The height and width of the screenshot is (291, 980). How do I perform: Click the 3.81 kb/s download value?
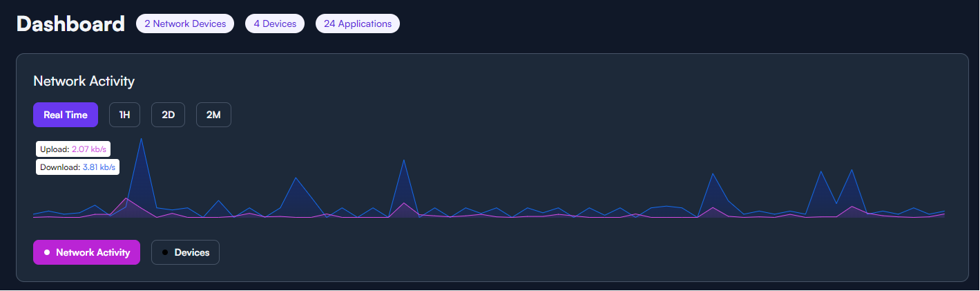pos(99,167)
